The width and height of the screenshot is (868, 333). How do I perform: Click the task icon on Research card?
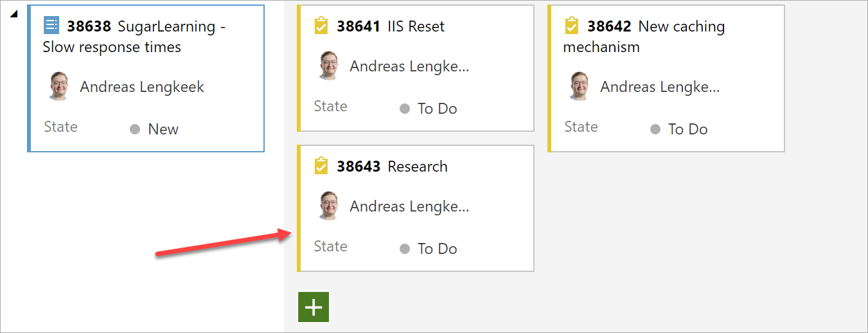coord(321,166)
